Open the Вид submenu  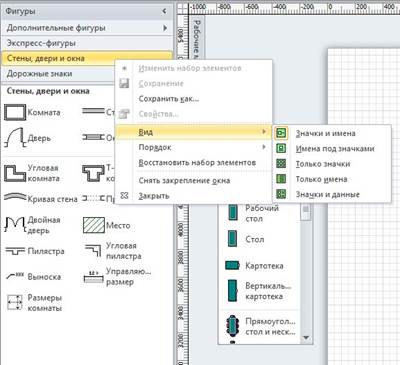[x=193, y=132]
